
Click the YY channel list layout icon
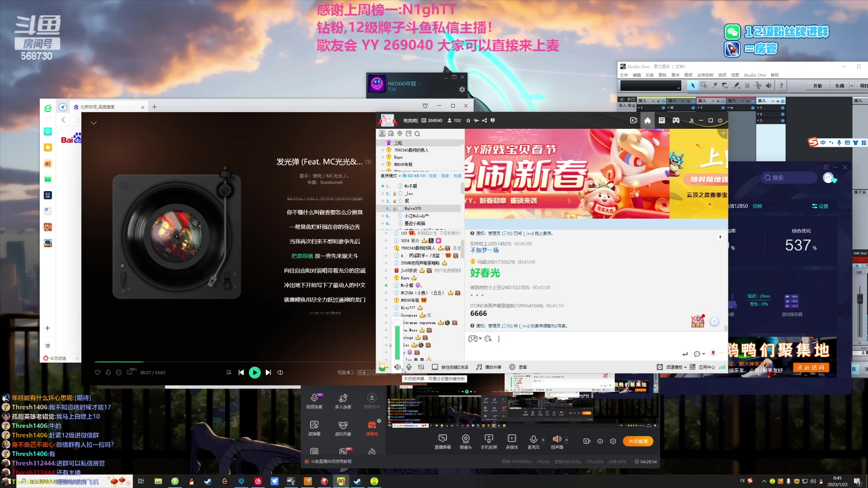click(x=662, y=120)
